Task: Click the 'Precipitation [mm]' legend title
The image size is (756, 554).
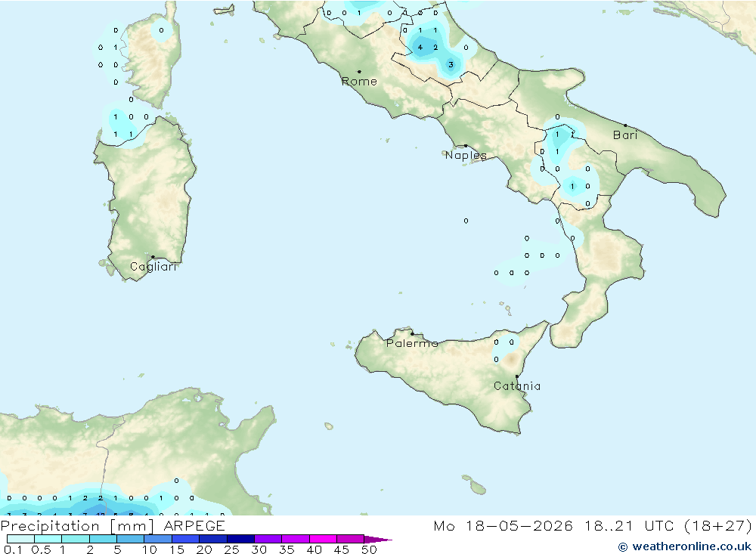Action: tap(77, 526)
